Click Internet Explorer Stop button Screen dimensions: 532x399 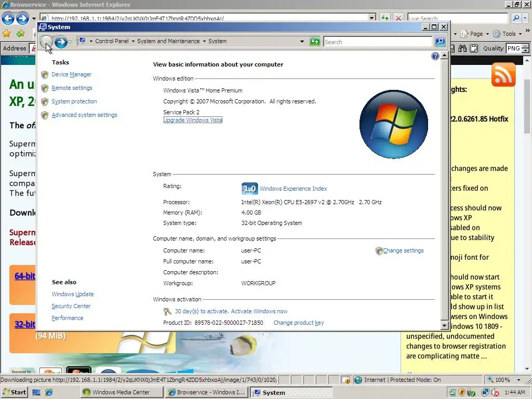(398, 18)
